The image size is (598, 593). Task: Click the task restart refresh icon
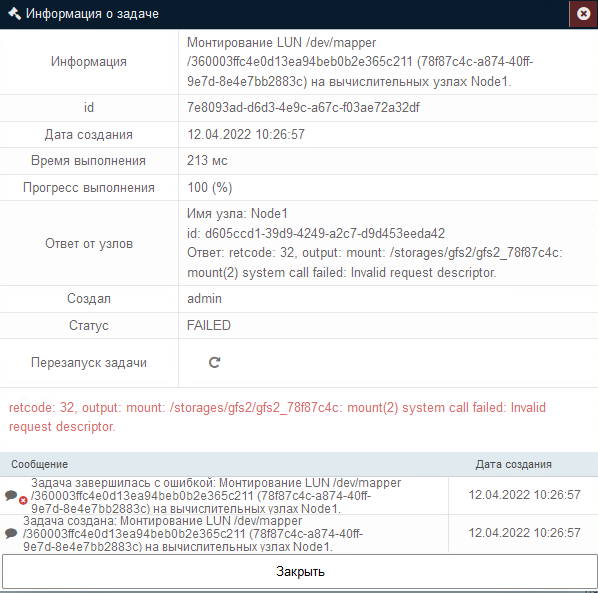pyautogui.click(x=214, y=362)
